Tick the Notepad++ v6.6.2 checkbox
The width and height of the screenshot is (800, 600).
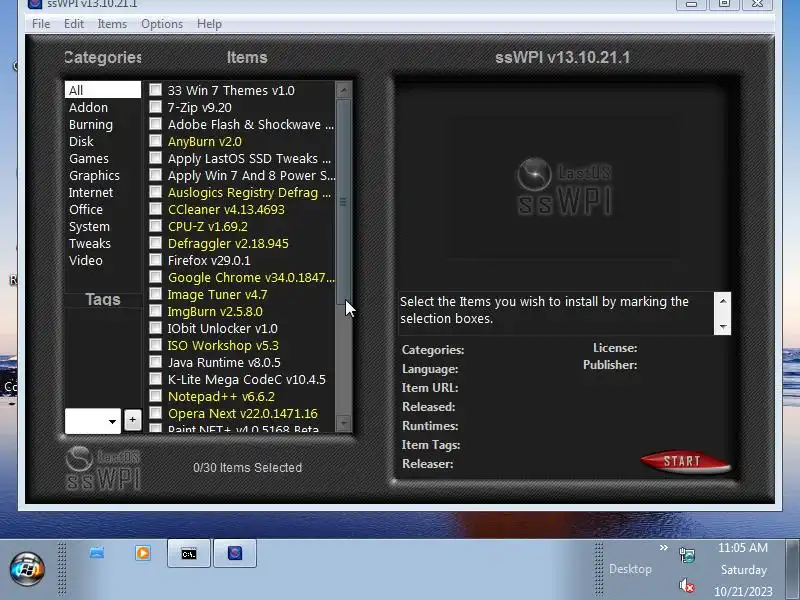point(156,395)
